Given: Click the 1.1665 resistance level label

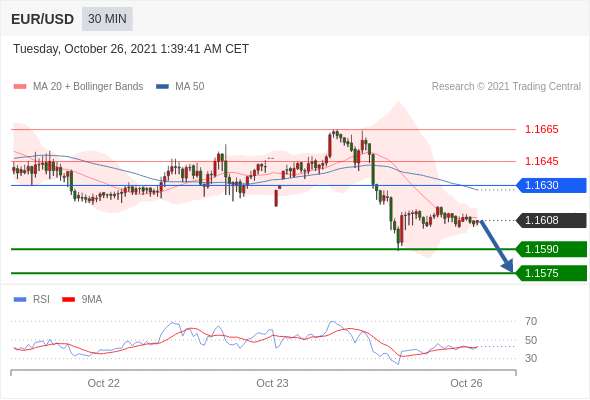Looking at the screenshot, I should 541,129.
